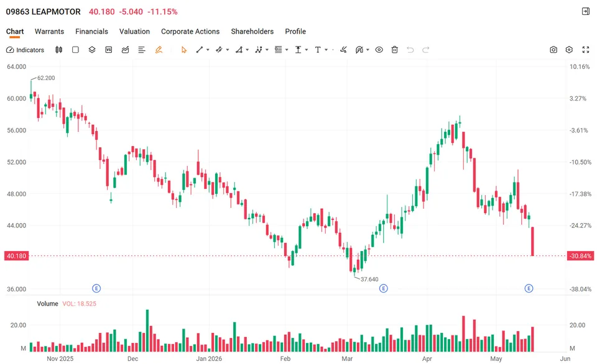Click the -30.84% change label
Image resolution: width=597 pixels, height=364 pixels.
[580, 256]
